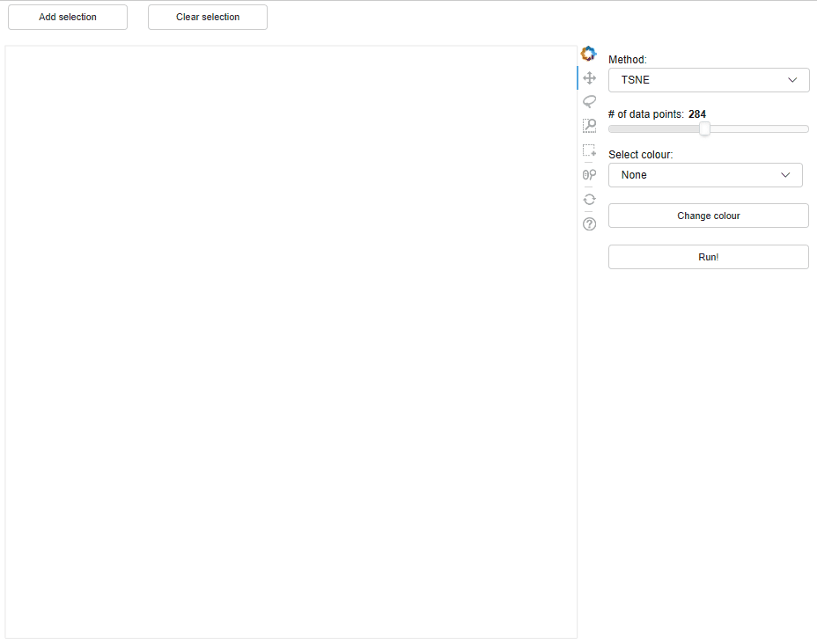
Task: Toggle the Hover inspection tool
Action: point(590,174)
